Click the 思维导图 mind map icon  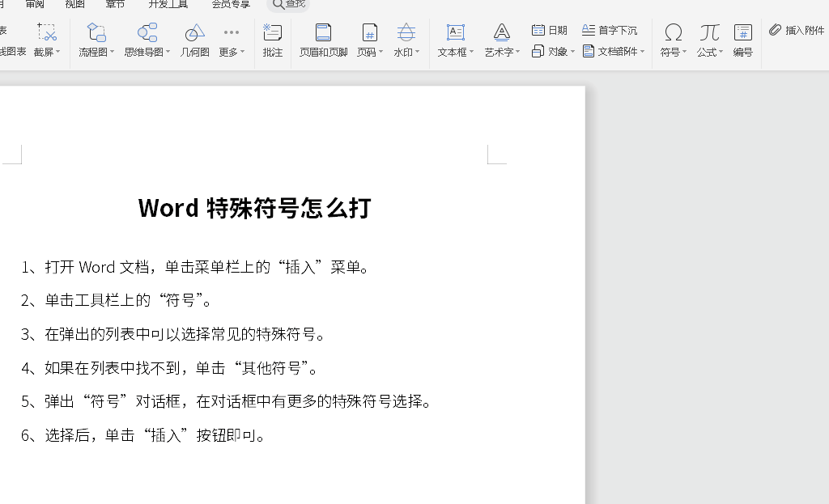(x=147, y=32)
